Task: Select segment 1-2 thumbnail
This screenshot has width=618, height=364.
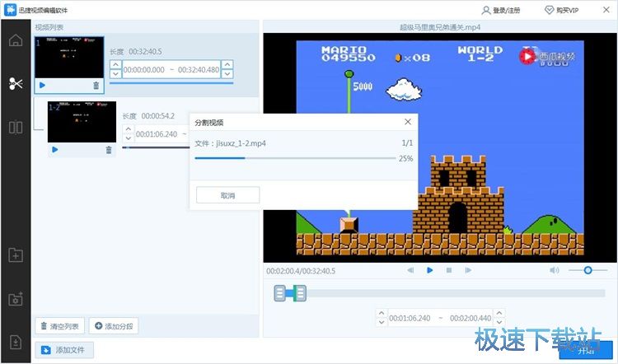Action: click(x=82, y=122)
